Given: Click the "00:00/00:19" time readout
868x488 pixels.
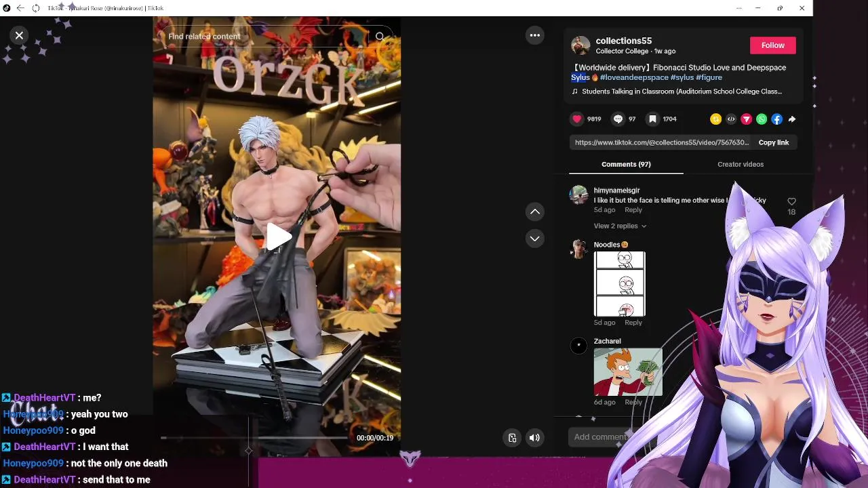Looking at the screenshot, I should click(375, 438).
